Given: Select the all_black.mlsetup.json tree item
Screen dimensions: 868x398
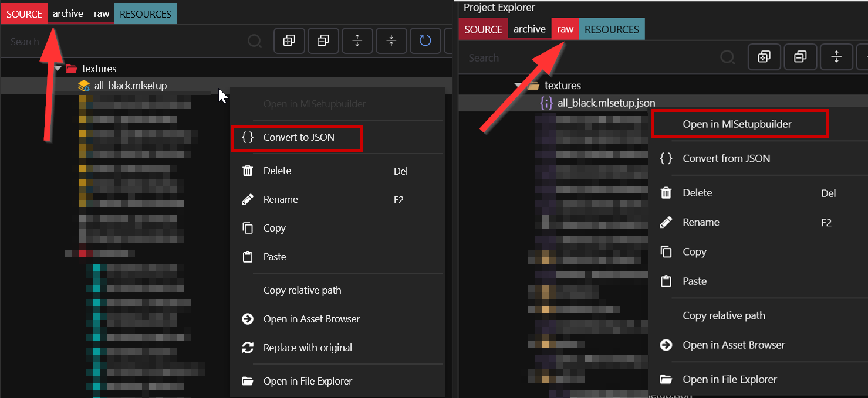Looking at the screenshot, I should (606, 103).
